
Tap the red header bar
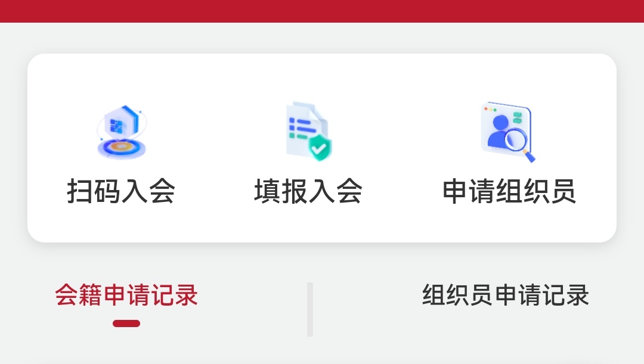pos(322,11)
